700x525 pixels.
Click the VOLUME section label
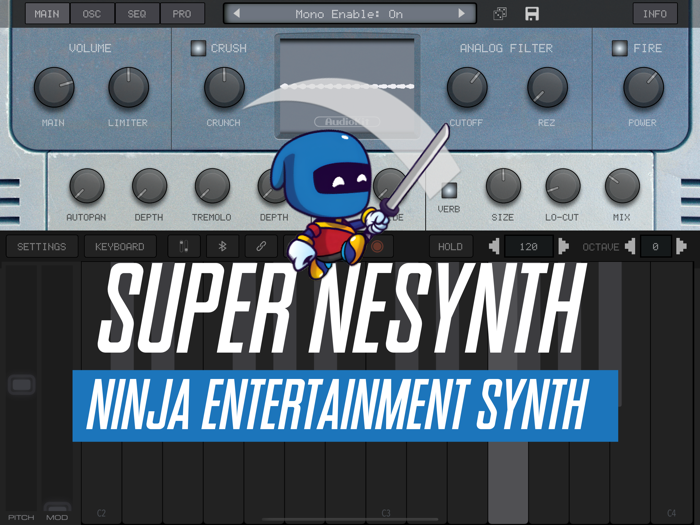click(x=90, y=48)
